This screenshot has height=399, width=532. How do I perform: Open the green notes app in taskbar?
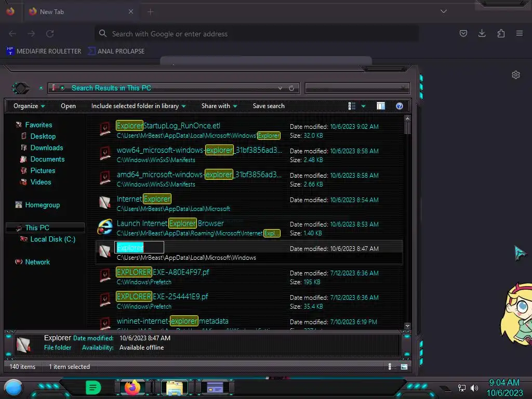coord(94,388)
